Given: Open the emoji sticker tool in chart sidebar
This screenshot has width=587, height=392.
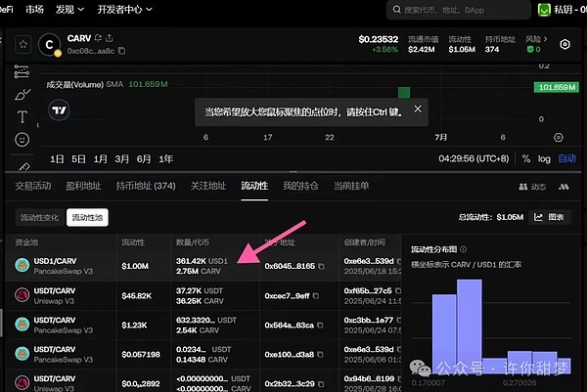Looking at the screenshot, I should click(23, 140).
